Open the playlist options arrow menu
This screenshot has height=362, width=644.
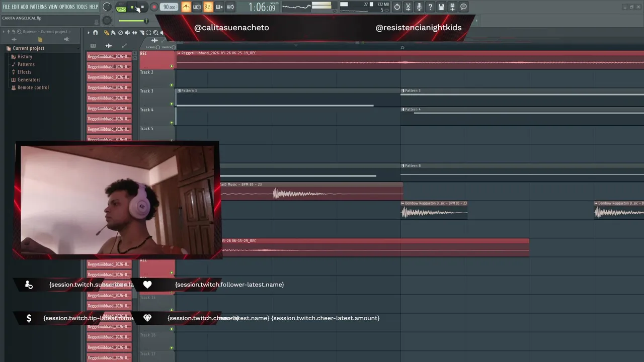click(x=89, y=33)
